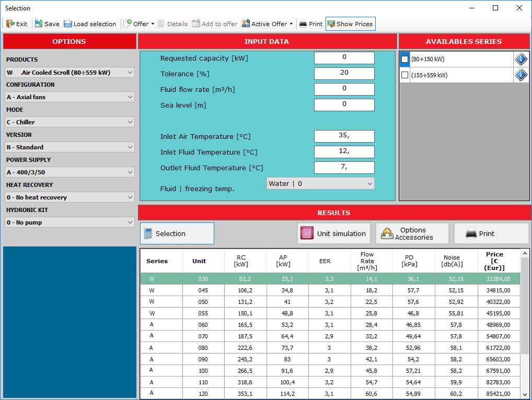Click the Exit toolbar icon

point(17,24)
